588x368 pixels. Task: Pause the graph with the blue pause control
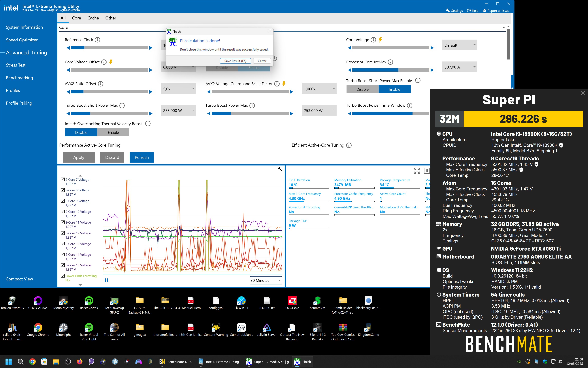[x=106, y=280]
